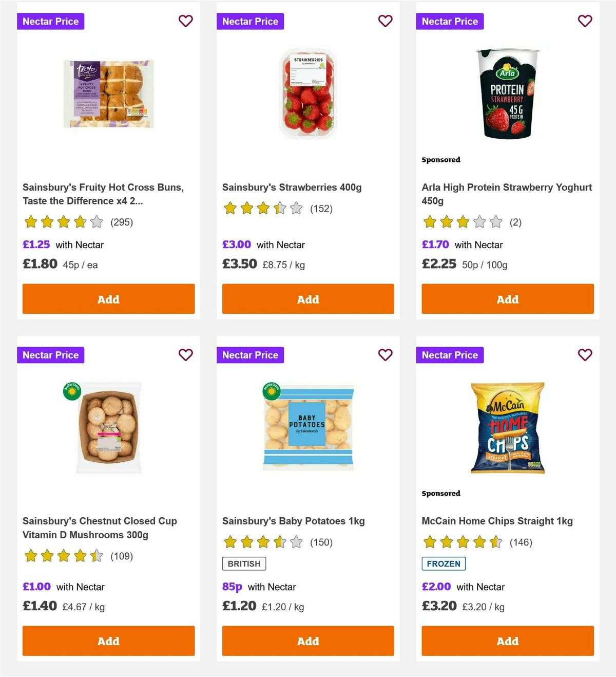Open the 109 reviews for the mushrooms
The image size is (616, 677).
pyautogui.click(x=122, y=556)
